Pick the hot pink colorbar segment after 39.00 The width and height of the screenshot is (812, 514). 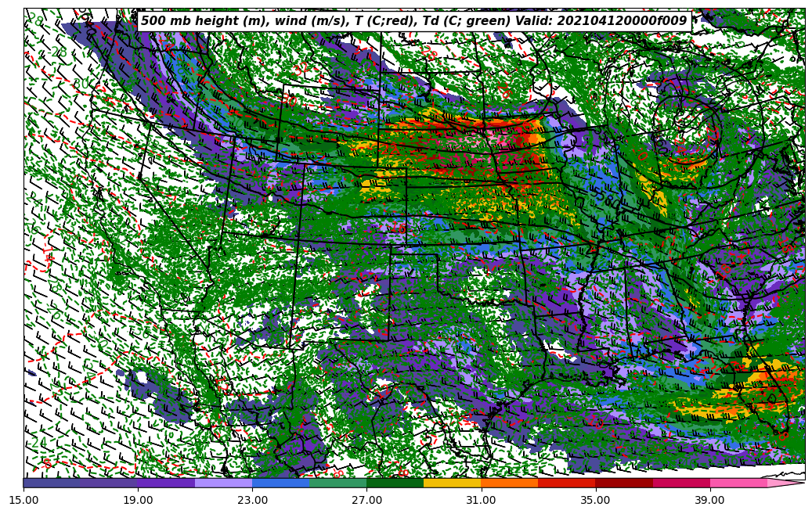[x=738, y=483]
